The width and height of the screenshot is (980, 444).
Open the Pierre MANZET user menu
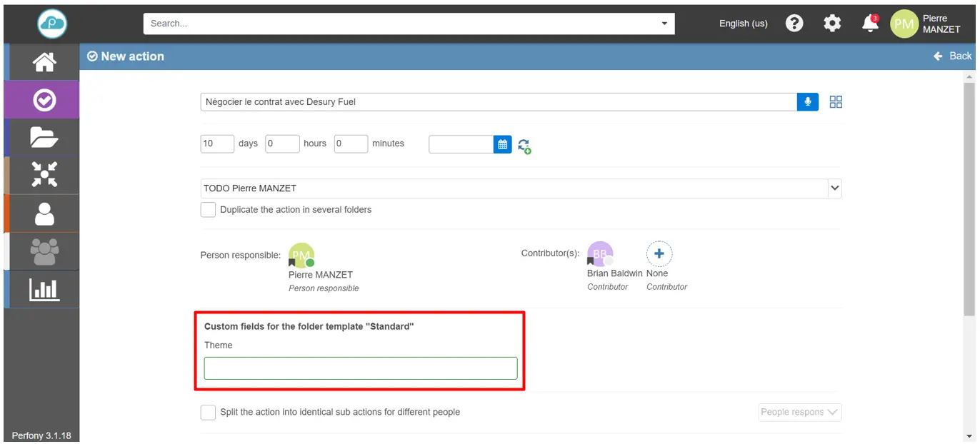click(926, 24)
